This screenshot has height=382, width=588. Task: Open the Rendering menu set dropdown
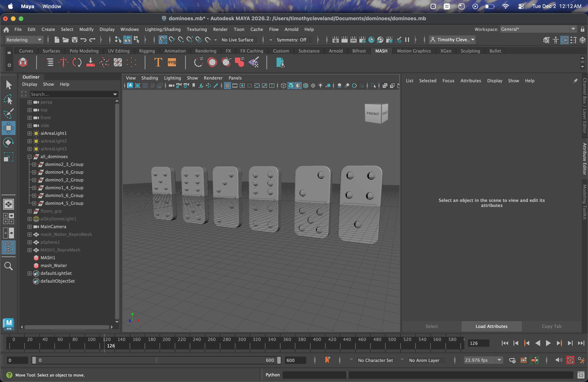point(24,40)
